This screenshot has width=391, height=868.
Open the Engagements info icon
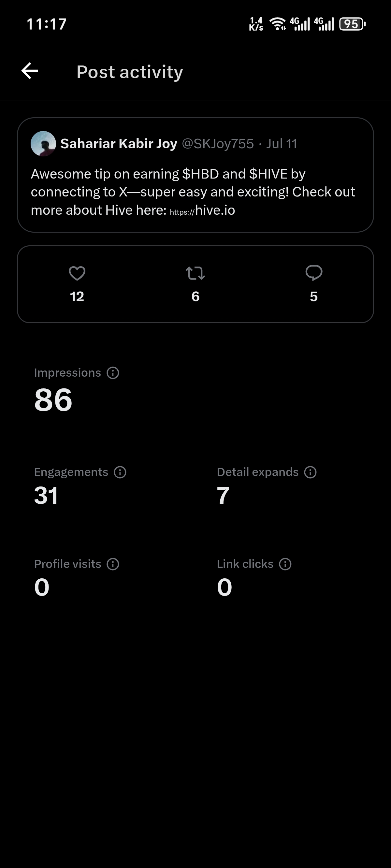pos(120,472)
